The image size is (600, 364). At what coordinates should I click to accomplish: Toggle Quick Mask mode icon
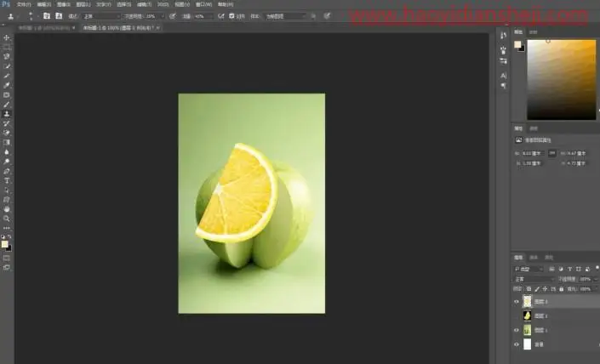point(7,259)
